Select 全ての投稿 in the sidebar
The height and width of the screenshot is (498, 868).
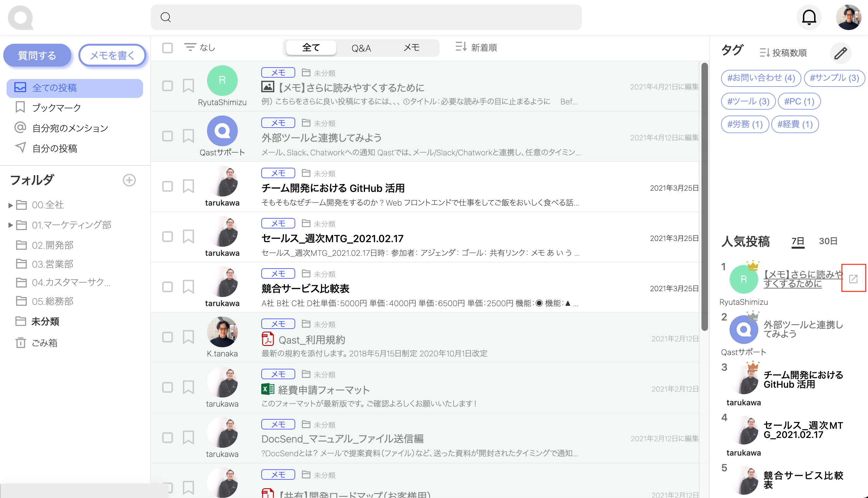(x=74, y=88)
